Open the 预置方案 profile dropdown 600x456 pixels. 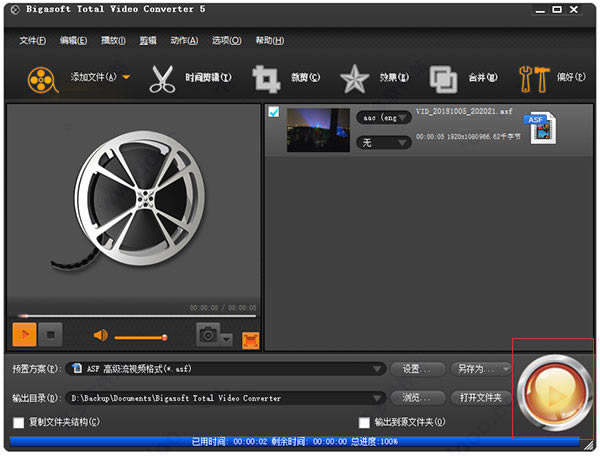click(226, 369)
